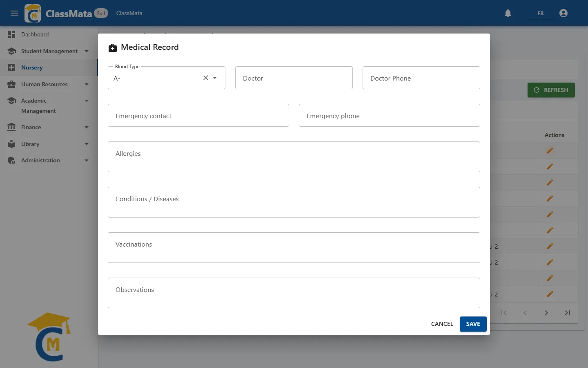Click the ClassMata logo in header
Viewport: 588px width, 368px height.
33,13
